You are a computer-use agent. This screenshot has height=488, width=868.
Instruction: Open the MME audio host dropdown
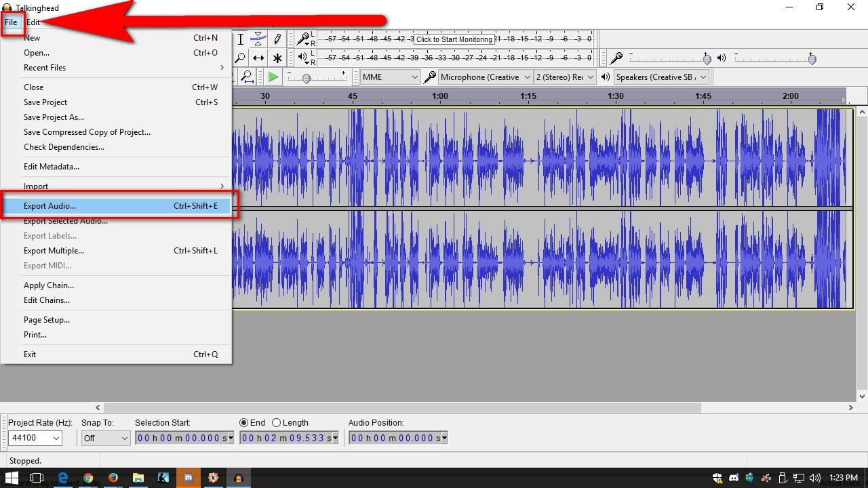(x=391, y=77)
